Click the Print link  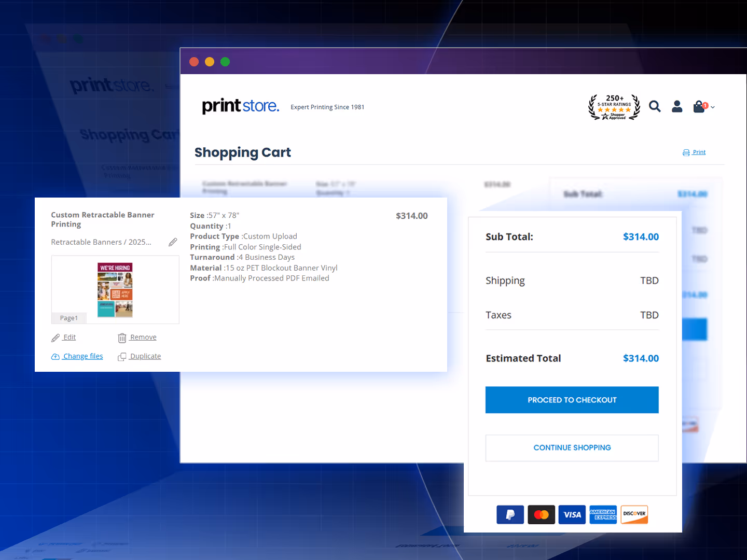point(694,152)
